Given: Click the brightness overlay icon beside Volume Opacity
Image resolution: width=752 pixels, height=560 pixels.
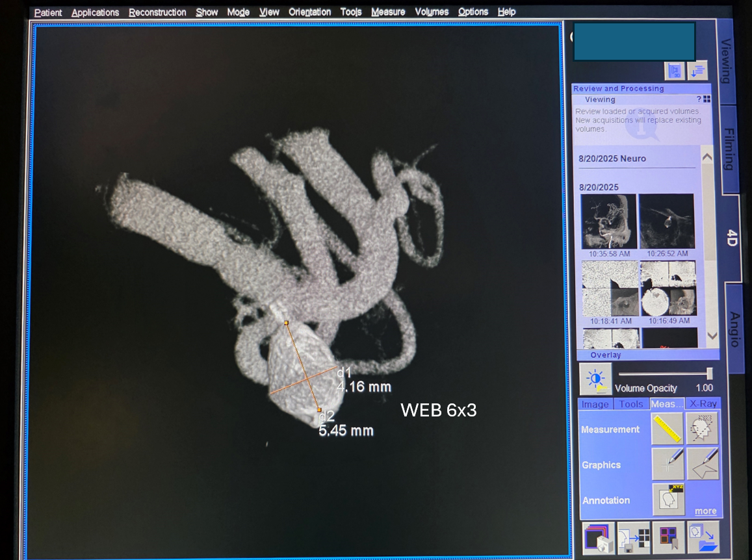Looking at the screenshot, I should [595, 379].
